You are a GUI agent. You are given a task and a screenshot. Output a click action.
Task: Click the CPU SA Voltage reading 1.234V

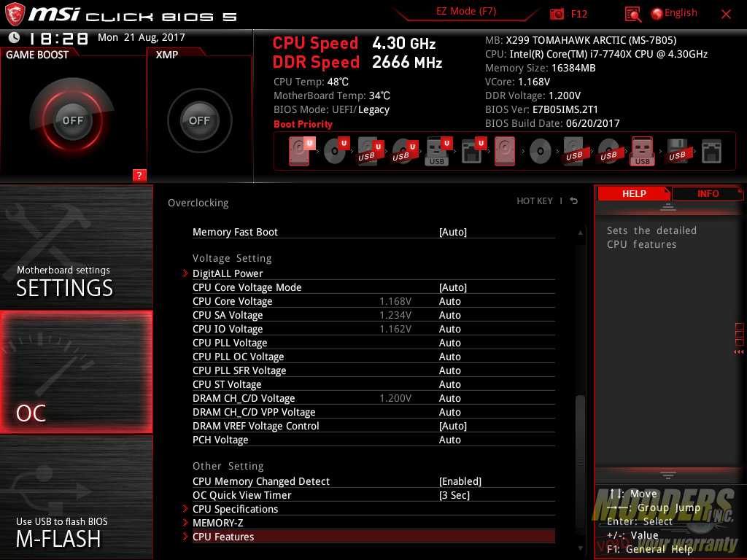(395, 315)
